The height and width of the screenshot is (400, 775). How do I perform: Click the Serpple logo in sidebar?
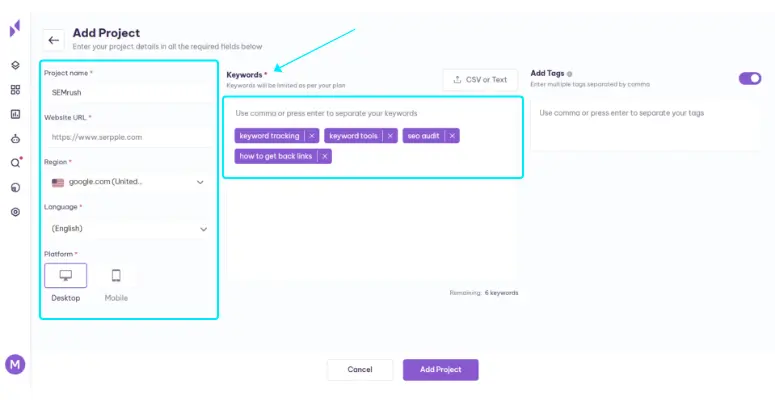[x=15, y=28]
